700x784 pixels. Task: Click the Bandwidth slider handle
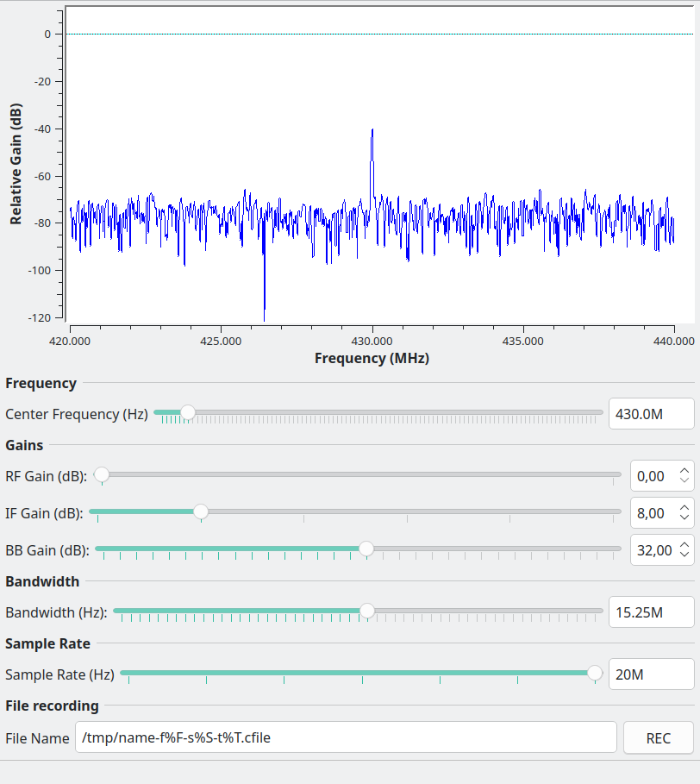pos(367,611)
